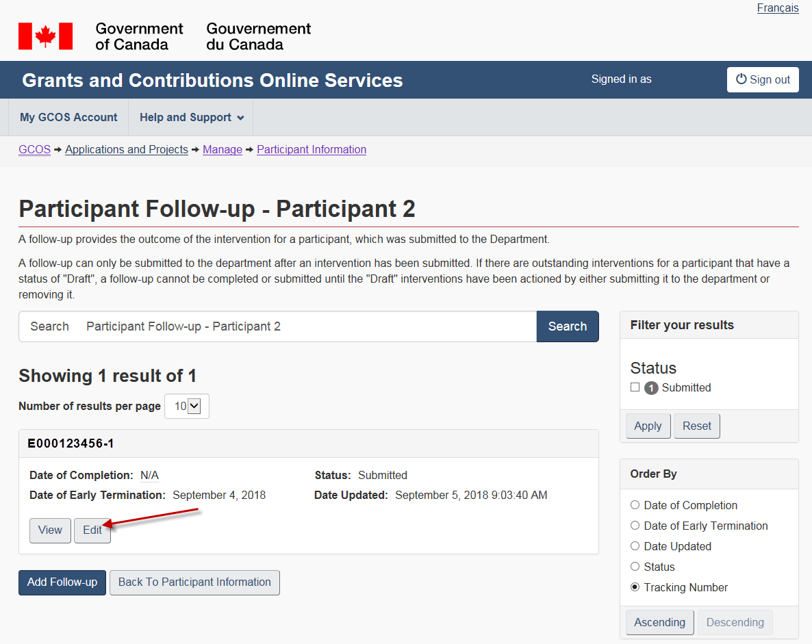The image size is (812, 644).
Task: Apply the selected status filter
Action: (648, 426)
